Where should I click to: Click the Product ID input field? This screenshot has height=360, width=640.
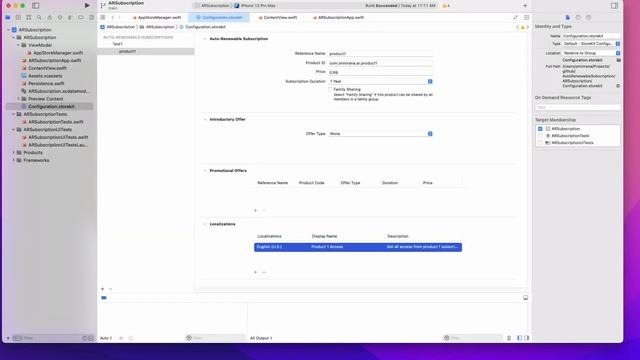380,63
